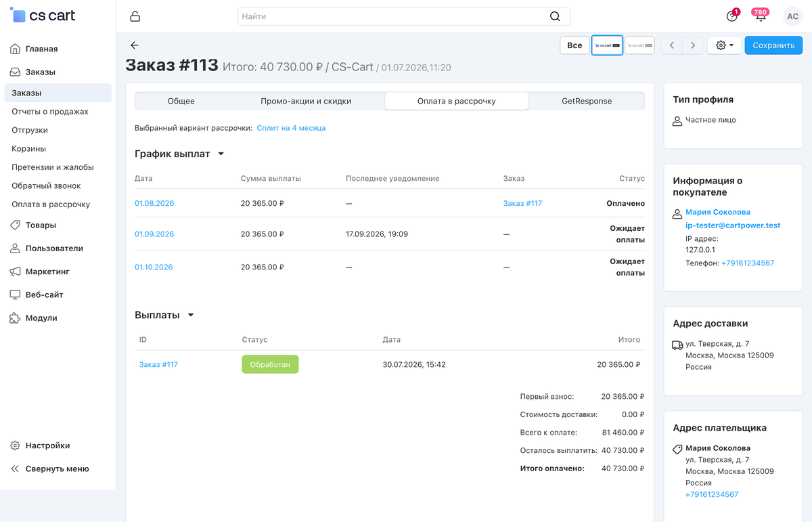Click the Настройки gear icon in sidebar
Image resolution: width=812 pixels, height=522 pixels.
click(15, 445)
